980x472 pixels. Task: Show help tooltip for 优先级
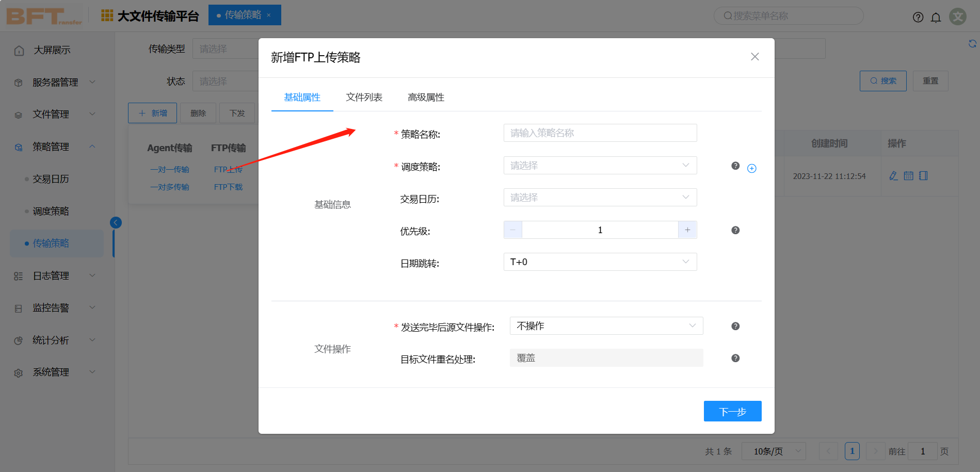click(x=735, y=230)
